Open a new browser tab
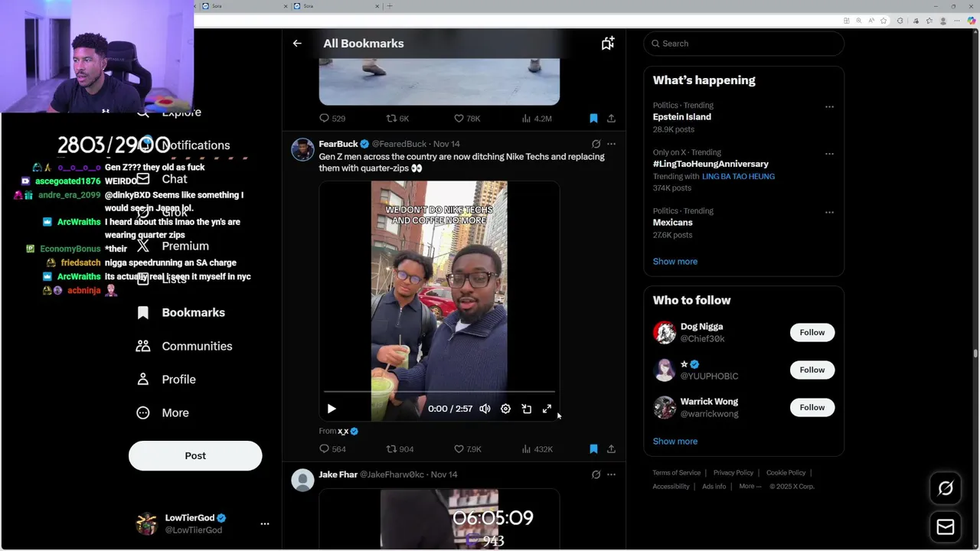The width and height of the screenshot is (980, 551). pos(390,6)
